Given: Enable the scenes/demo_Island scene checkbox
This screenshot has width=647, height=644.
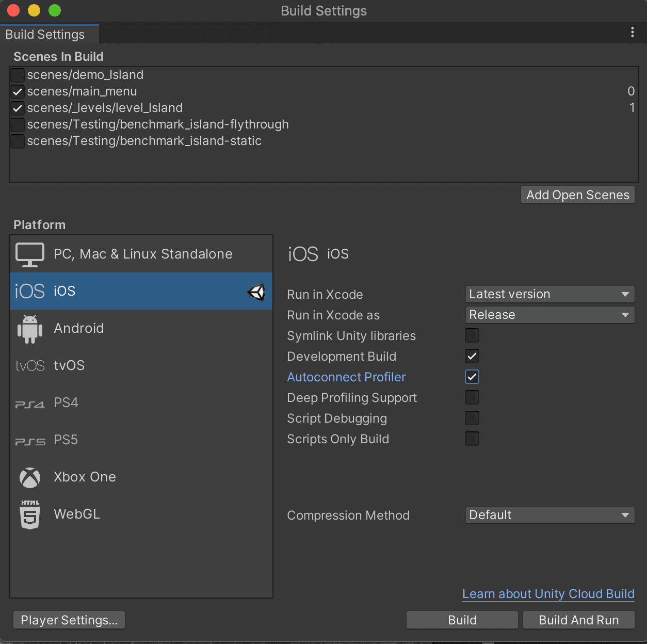Looking at the screenshot, I should pyautogui.click(x=17, y=75).
